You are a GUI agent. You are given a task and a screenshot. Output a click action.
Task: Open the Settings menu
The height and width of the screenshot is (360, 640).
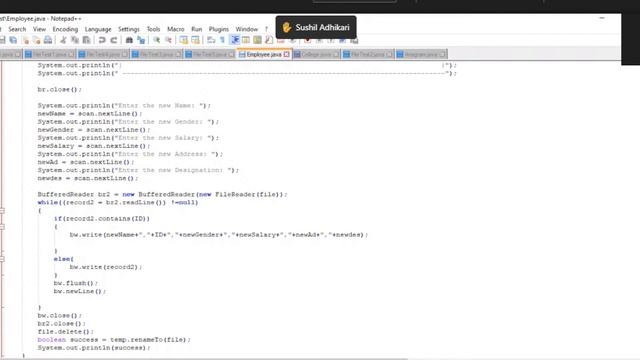(129, 29)
